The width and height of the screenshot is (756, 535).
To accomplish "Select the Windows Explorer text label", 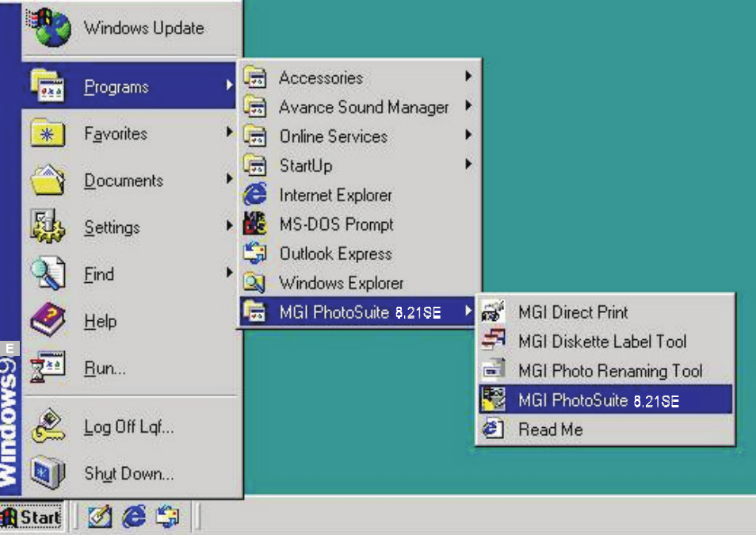I will 342,283.
